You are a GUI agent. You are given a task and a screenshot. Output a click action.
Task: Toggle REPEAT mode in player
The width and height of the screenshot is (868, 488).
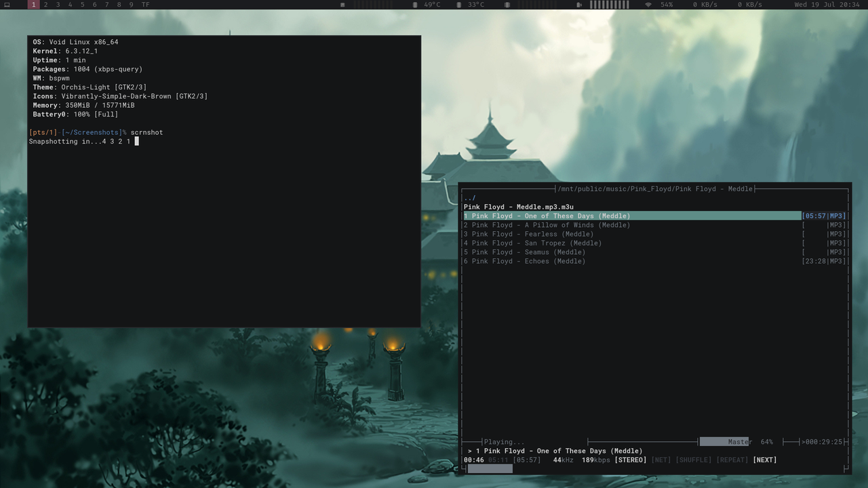pyautogui.click(x=732, y=460)
